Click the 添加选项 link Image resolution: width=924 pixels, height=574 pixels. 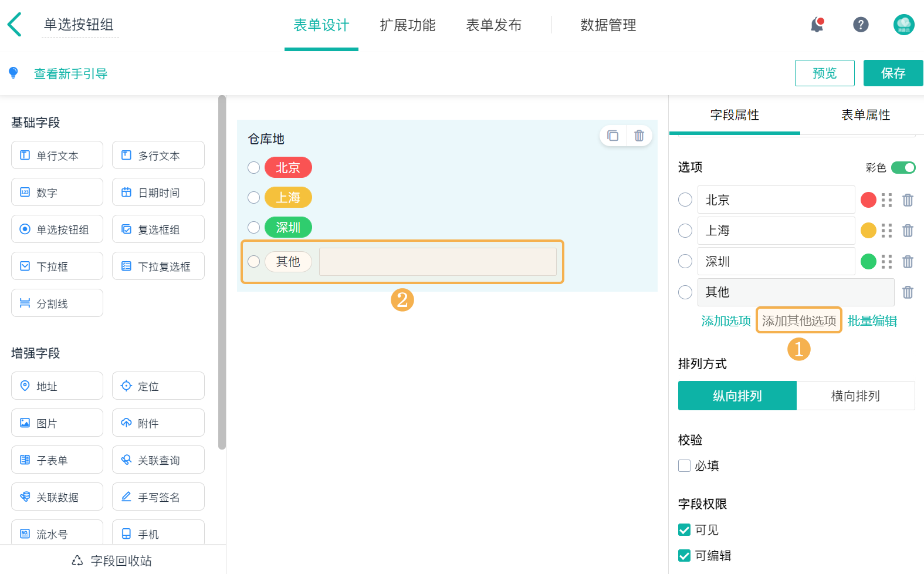pos(726,321)
